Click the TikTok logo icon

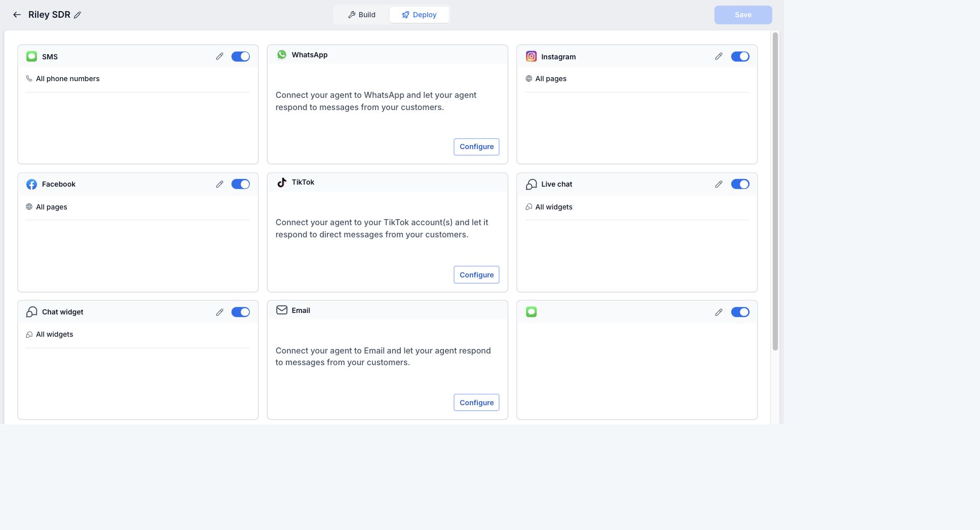282,182
